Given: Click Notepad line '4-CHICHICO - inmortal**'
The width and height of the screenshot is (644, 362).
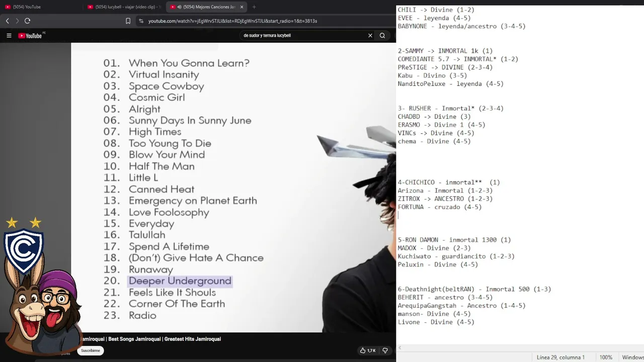Looking at the screenshot, I should pos(449,182).
